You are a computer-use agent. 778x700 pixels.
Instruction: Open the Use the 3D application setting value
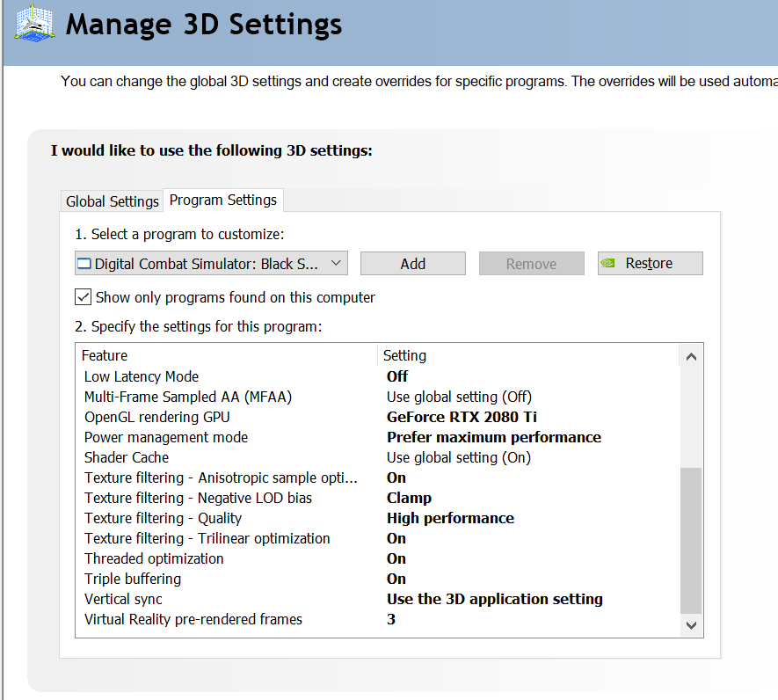coord(495,599)
